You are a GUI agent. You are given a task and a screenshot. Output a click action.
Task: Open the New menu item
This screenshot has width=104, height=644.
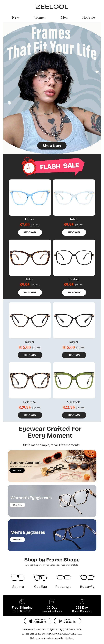15,18
